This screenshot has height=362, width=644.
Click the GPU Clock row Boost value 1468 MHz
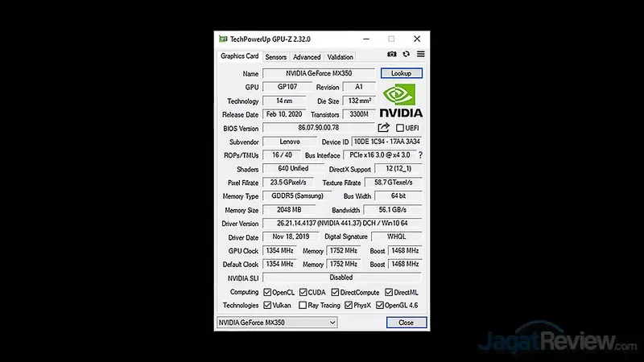[405, 250]
